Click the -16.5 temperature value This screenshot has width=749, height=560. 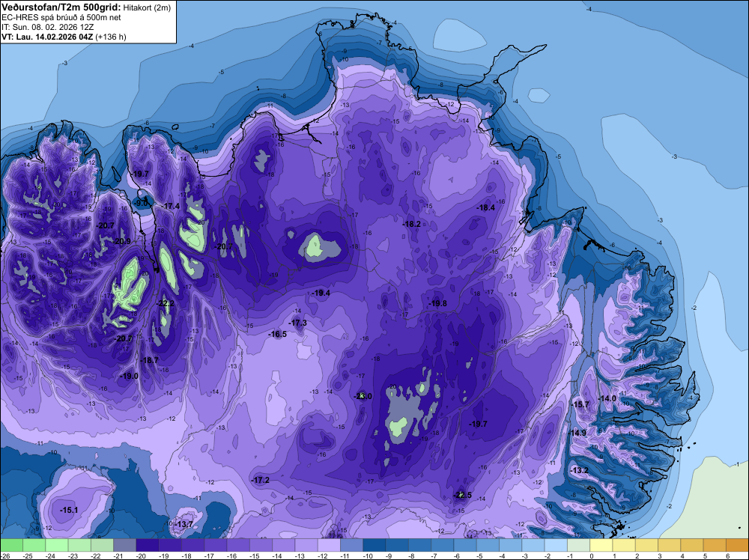tap(278, 334)
